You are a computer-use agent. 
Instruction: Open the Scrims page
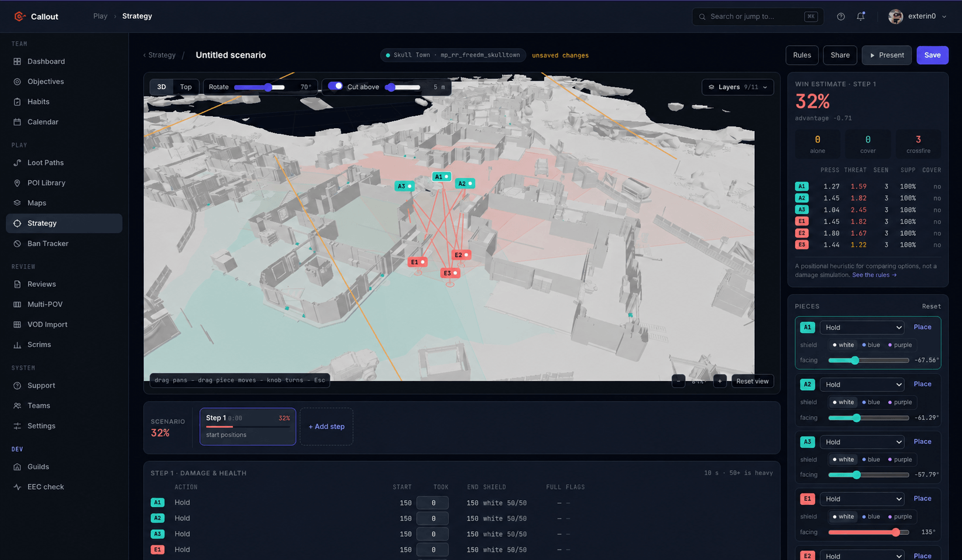64,345
